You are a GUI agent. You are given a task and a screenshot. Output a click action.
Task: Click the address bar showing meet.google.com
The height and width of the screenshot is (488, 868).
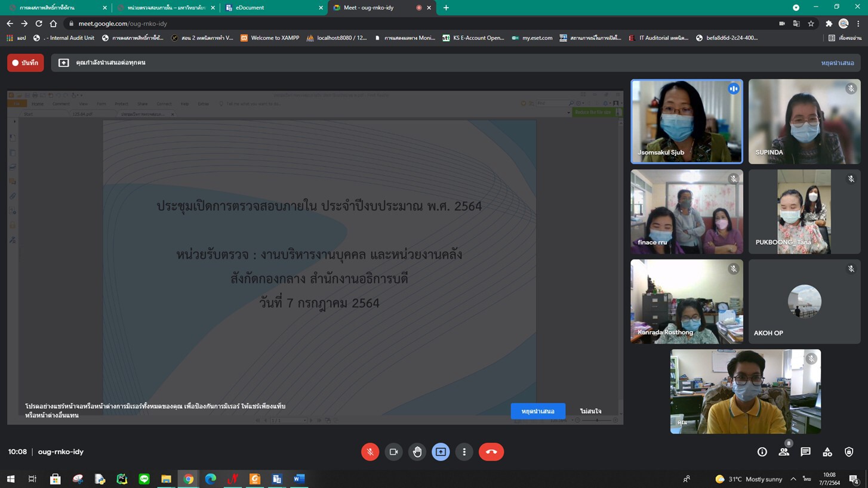[418, 23]
